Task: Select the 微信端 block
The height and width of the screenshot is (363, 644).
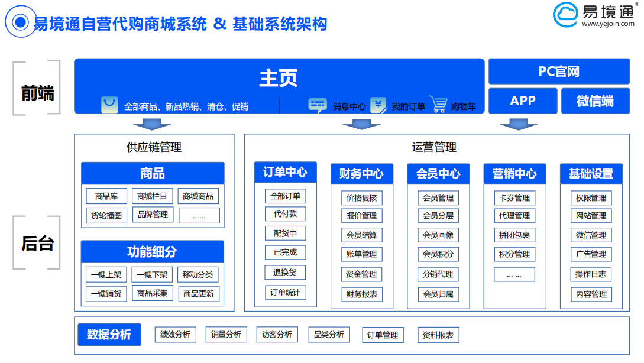Action: coord(595,101)
